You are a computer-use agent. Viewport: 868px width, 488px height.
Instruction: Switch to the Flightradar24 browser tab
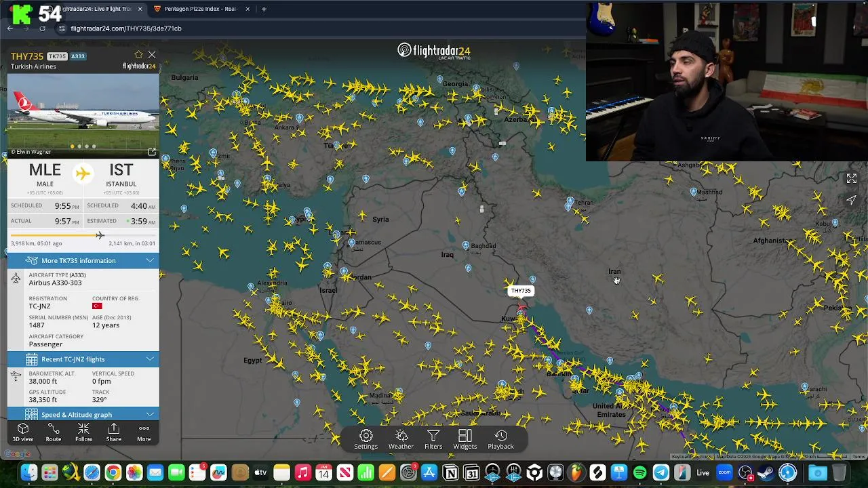(x=96, y=9)
